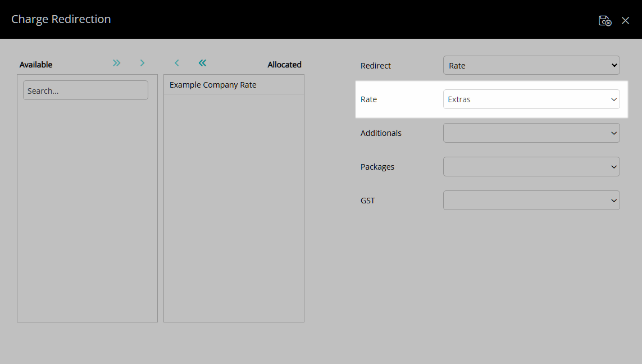Image resolution: width=642 pixels, height=364 pixels.
Task: Open the Additionals dropdown
Action: [531, 133]
